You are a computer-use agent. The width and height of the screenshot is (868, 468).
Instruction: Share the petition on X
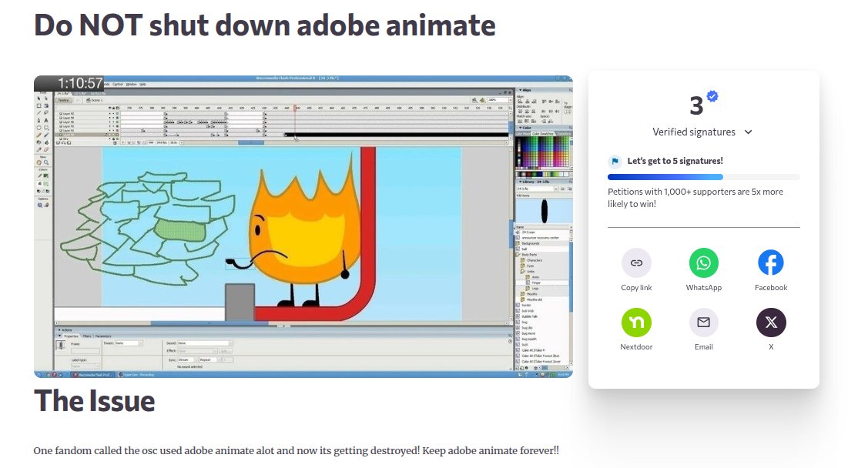(770, 322)
